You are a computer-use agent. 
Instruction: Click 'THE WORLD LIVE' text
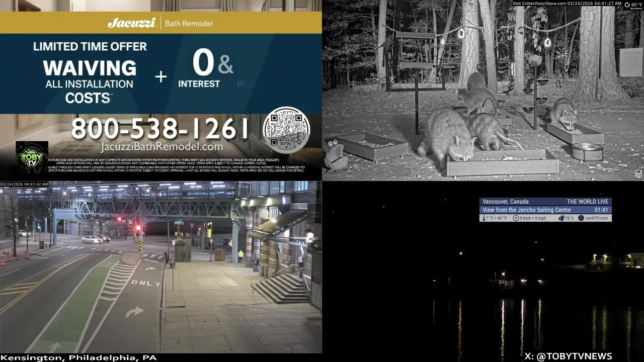[x=588, y=202]
